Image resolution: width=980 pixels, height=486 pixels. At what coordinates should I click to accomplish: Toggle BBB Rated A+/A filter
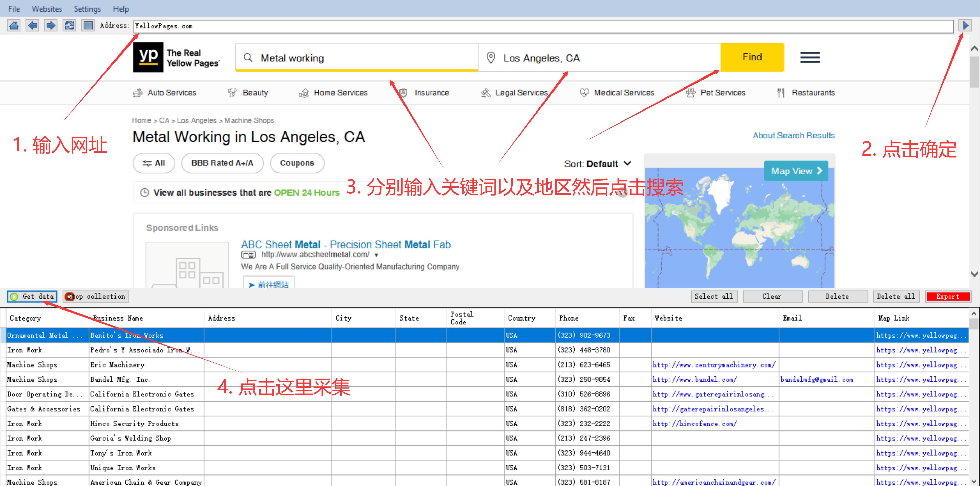coord(222,163)
